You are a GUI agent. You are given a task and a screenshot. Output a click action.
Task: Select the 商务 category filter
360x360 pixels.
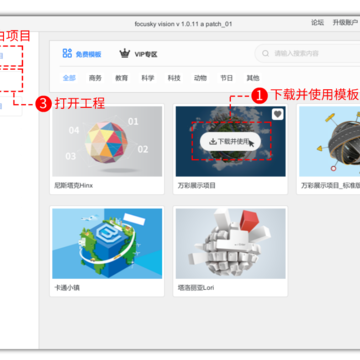95,78
